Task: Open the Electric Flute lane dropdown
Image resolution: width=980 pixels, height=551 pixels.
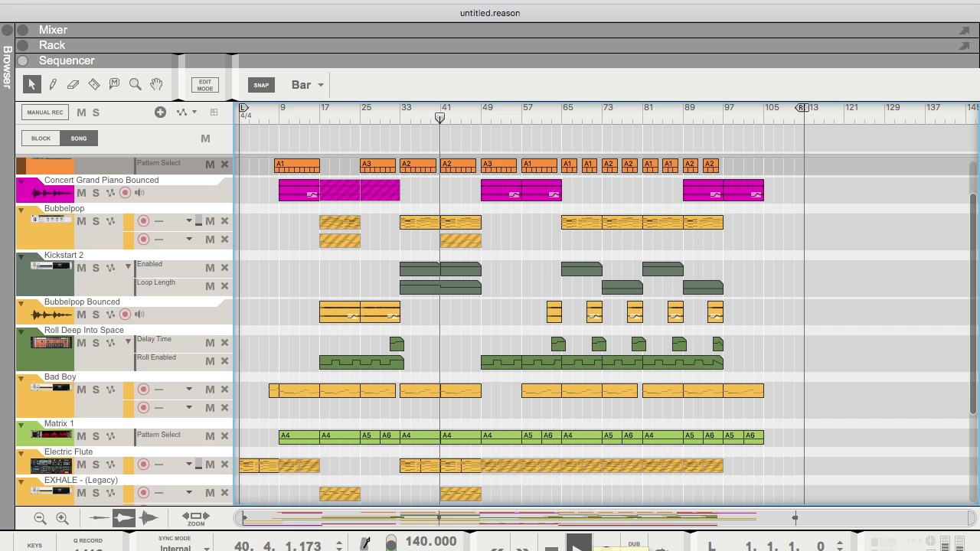Action: coord(189,465)
